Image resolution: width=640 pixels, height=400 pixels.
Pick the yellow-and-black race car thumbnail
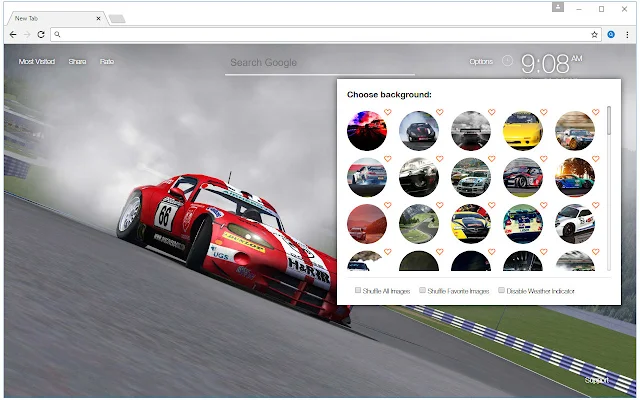pos(471,224)
